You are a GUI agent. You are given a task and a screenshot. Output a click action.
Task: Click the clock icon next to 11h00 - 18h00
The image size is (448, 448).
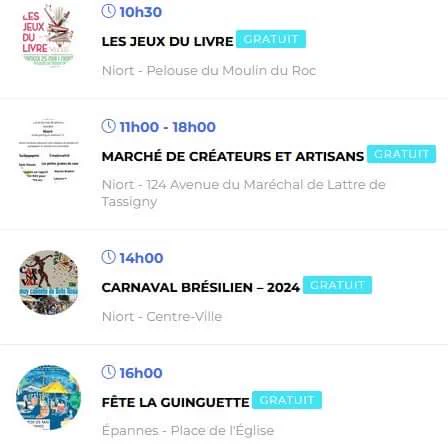tap(108, 126)
